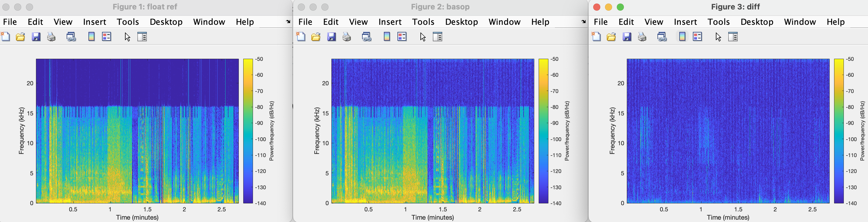The height and width of the screenshot is (222, 868).
Task: Open Property Inspector in Figure 1 toolbar
Action: point(142,36)
